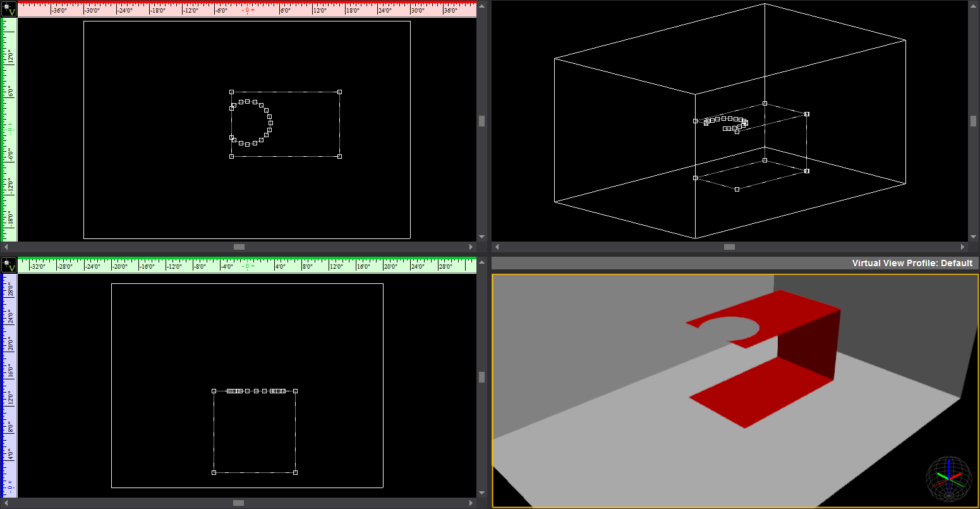Click the view icon of the bottom-left viewport
The width and height of the screenshot is (980, 509).
8,264
